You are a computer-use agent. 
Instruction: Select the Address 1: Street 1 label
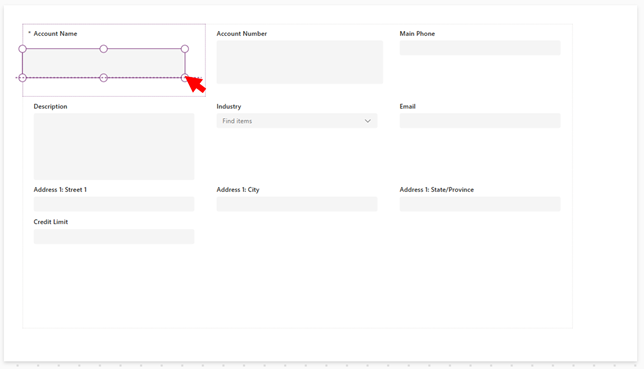(x=60, y=189)
